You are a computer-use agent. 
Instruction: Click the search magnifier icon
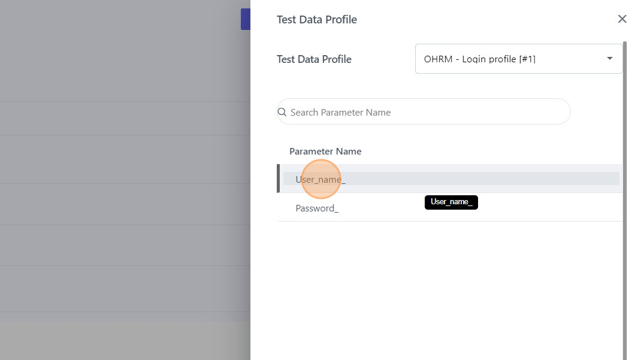[282, 112]
